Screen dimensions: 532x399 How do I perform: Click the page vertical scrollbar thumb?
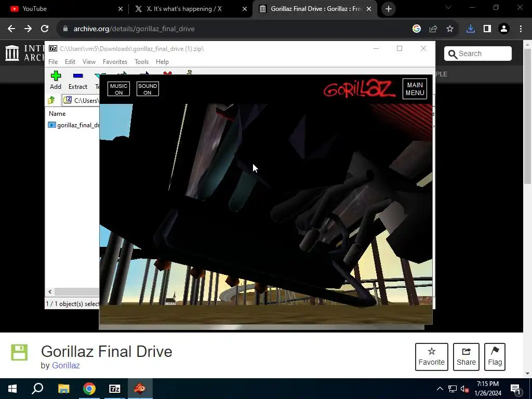point(527,116)
